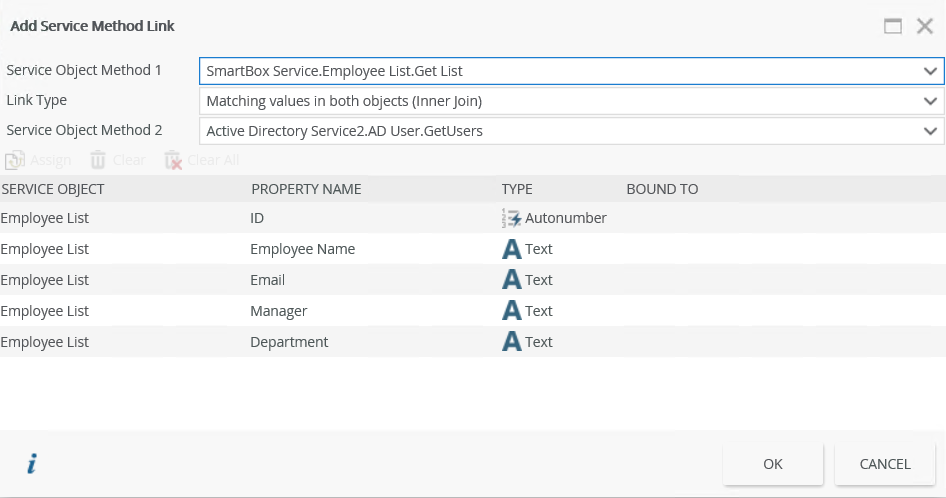Select the Email property row
The image size is (946, 498).
268,280
